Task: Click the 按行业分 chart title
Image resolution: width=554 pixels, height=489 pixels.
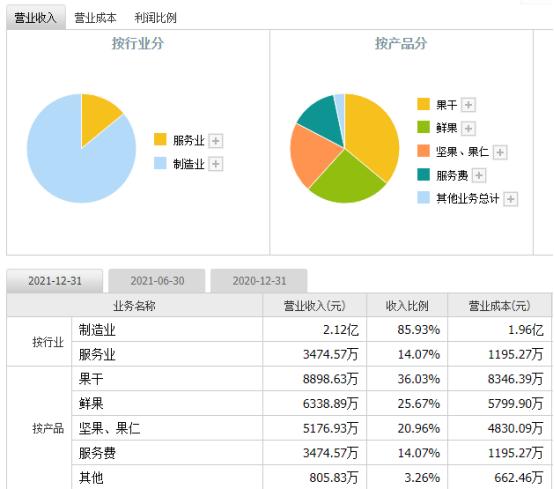Action: click(137, 43)
